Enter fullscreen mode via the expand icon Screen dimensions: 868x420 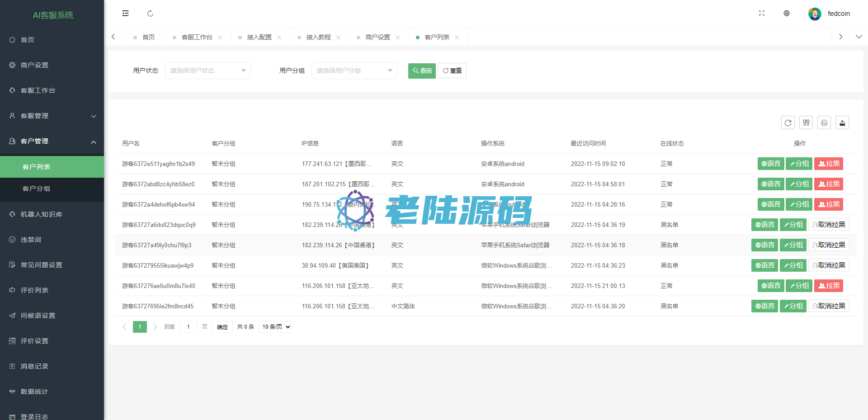(x=762, y=14)
